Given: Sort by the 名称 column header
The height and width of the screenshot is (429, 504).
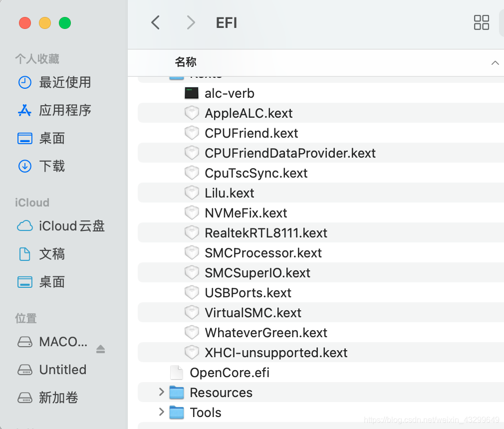Looking at the screenshot, I should [186, 62].
